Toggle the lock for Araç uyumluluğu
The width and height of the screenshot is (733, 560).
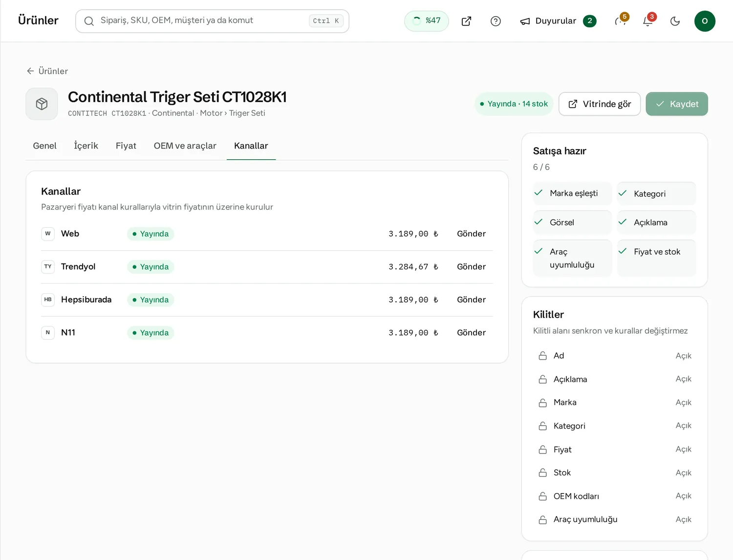(615, 519)
